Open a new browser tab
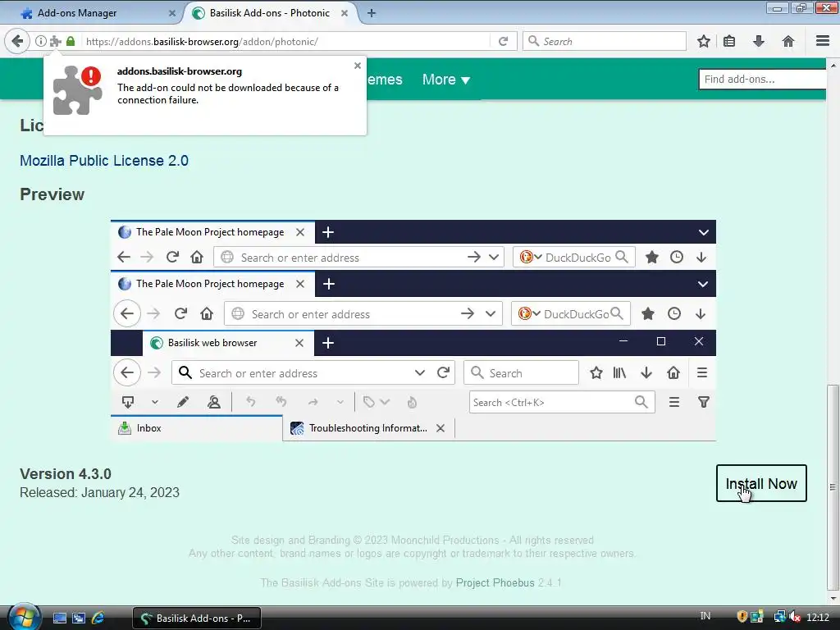Image resolution: width=840 pixels, height=630 pixels. point(372,13)
